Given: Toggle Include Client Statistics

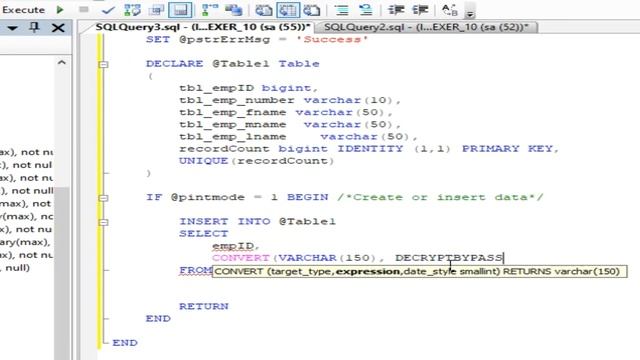Looking at the screenshot, I should point(234,10).
